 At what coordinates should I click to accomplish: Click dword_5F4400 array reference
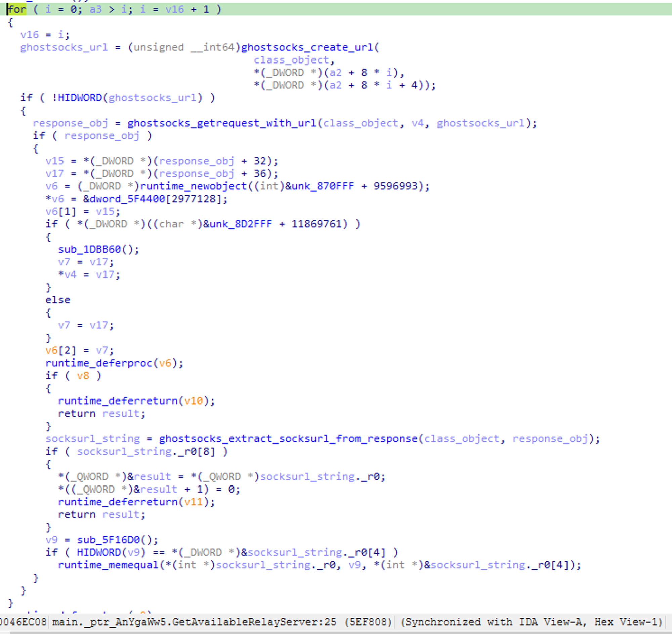pyautogui.click(x=127, y=199)
